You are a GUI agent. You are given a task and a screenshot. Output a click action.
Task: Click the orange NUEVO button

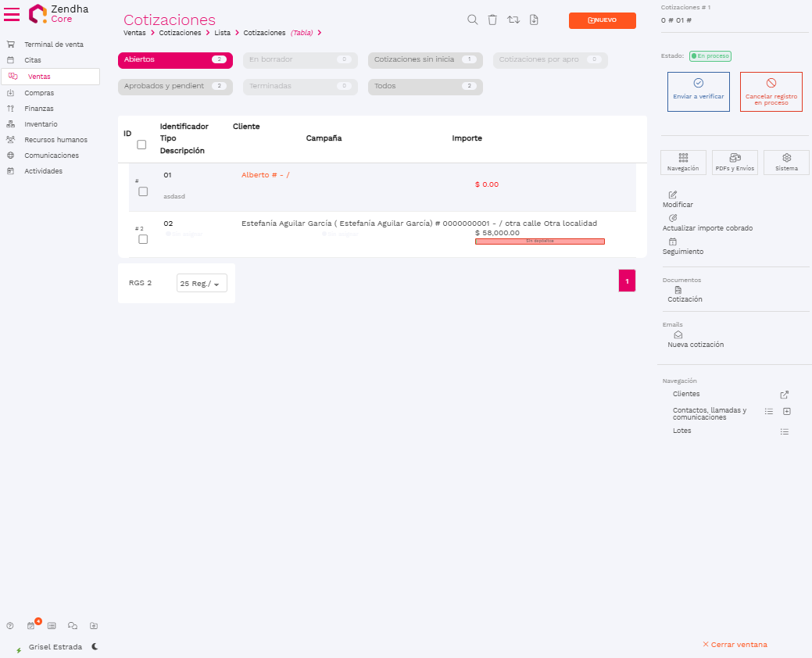[x=602, y=20]
